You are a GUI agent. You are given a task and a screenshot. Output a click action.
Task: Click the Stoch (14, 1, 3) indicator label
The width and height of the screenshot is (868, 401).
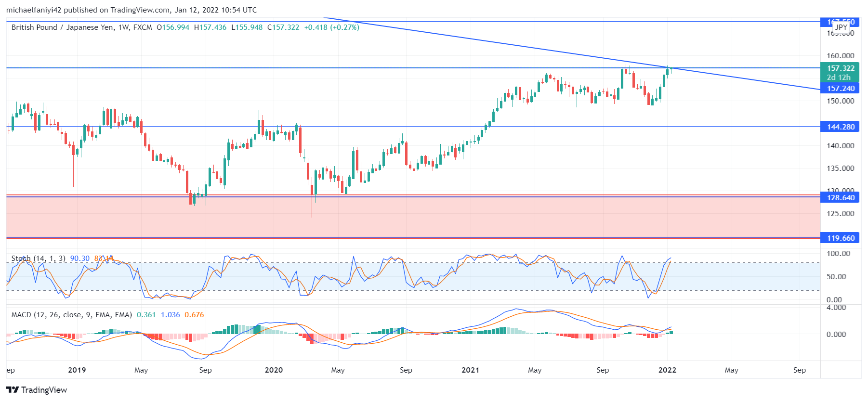(x=39, y=259)
